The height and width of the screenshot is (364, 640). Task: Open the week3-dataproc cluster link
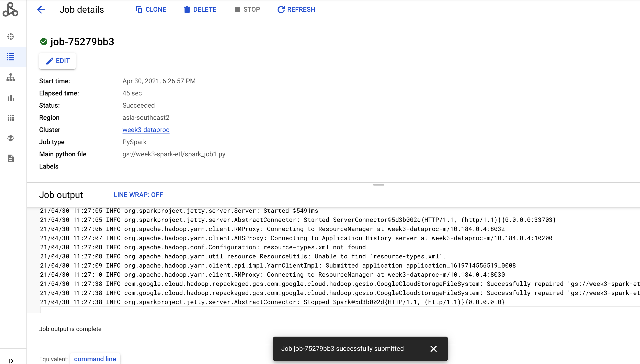146,130
